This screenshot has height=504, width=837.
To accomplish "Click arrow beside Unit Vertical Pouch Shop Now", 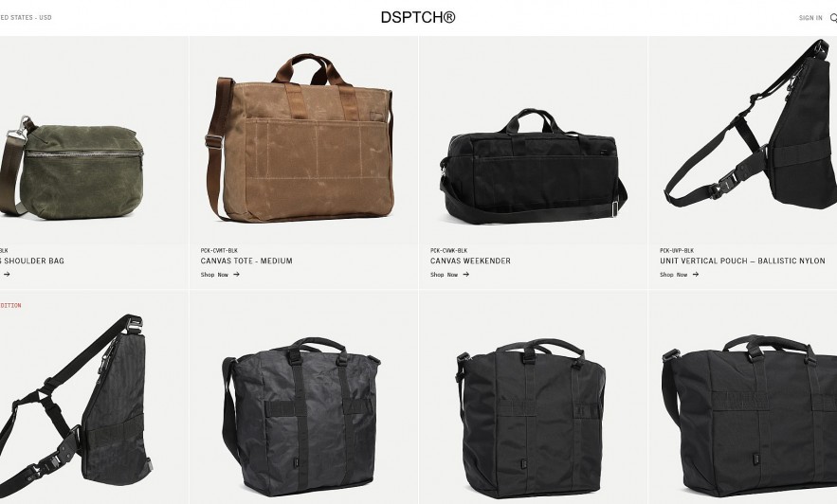I will (696, 275).
